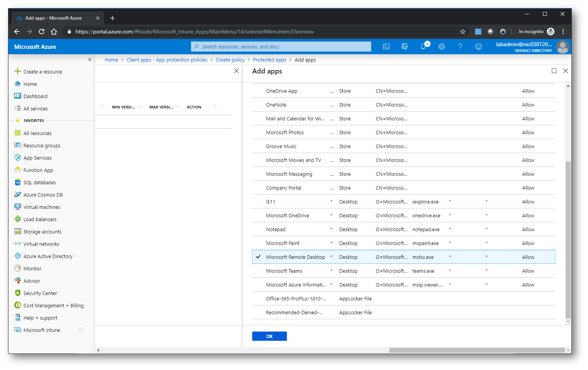Screen dimensions: 588x370
Task: Select the Groove Music row
Action: [404, 147]
